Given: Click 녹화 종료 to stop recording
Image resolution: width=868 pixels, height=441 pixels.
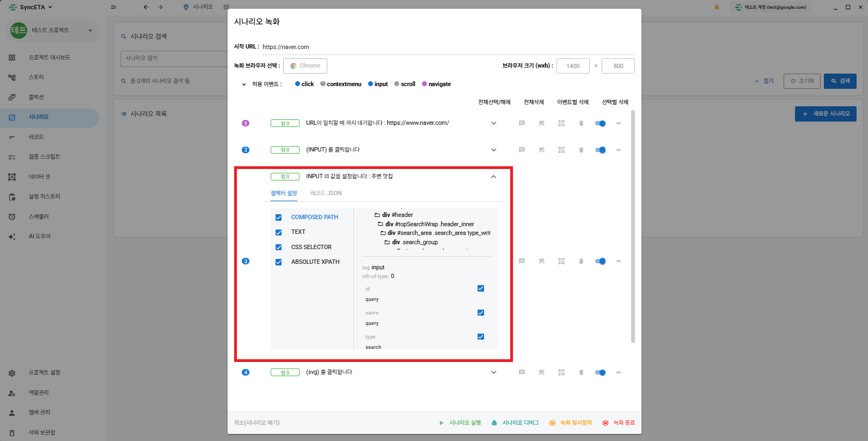Looking at the screenshot, I should (619, 423).
